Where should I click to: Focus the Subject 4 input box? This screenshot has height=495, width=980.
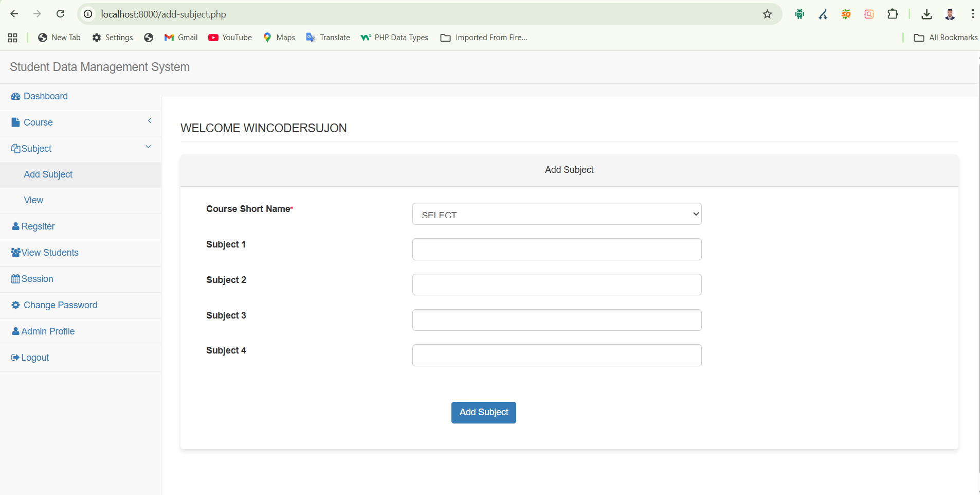(556, 356)
